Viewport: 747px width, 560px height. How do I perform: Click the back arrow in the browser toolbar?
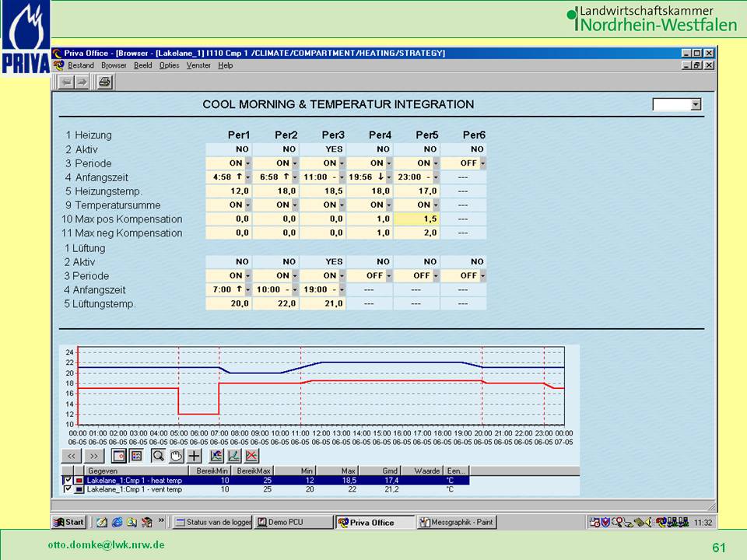coord(66,82)
